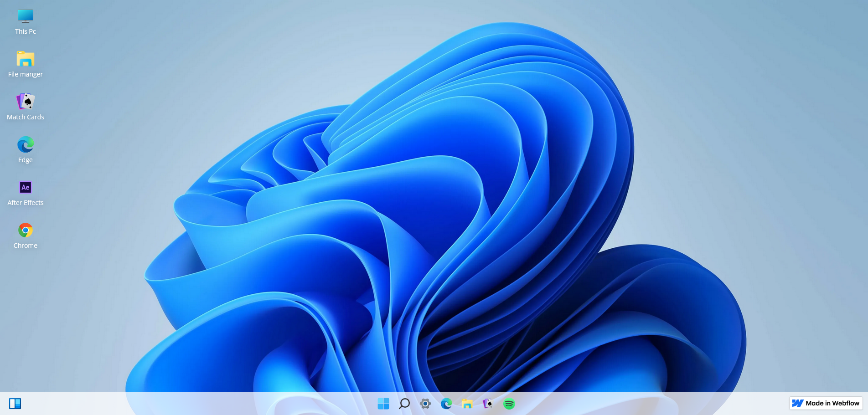This screenshot has width=868, height=415.
Task: Open Settings gear in the taskbar
Action: pyautogui.click(x=425, y=404)
